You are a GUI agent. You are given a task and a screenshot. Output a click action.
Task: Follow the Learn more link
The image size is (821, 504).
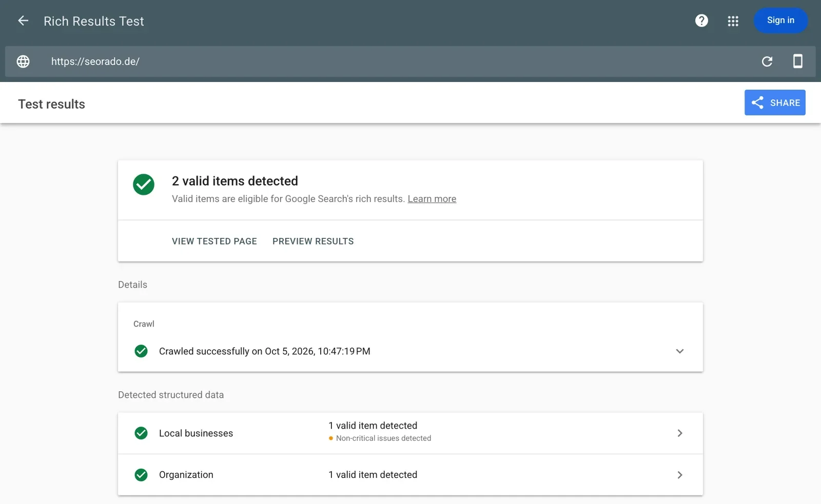pyautogui.click(x=432, y=199)
